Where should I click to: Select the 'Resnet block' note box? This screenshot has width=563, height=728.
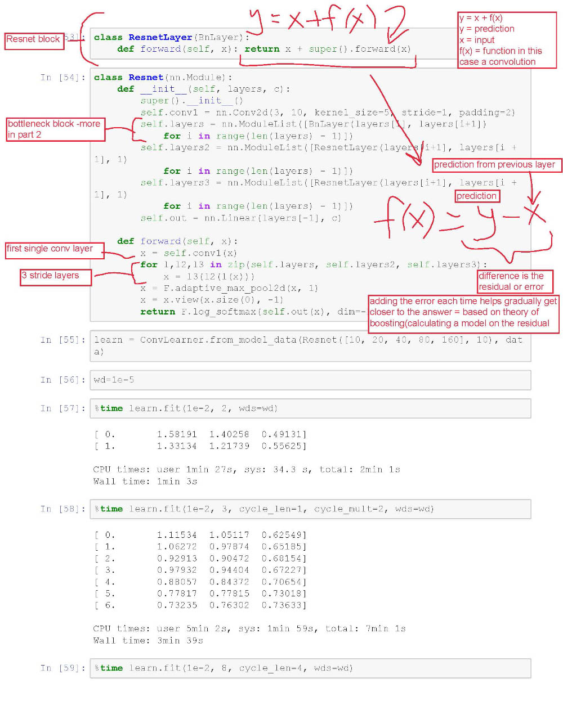pyautogui.click(x=34, y=41)
